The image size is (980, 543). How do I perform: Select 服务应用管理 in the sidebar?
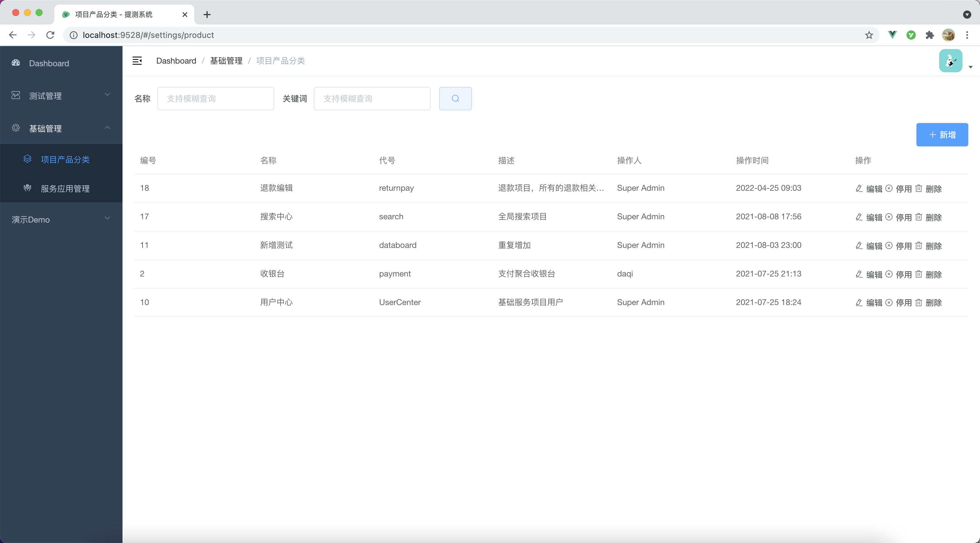click(x=61, y=189)
